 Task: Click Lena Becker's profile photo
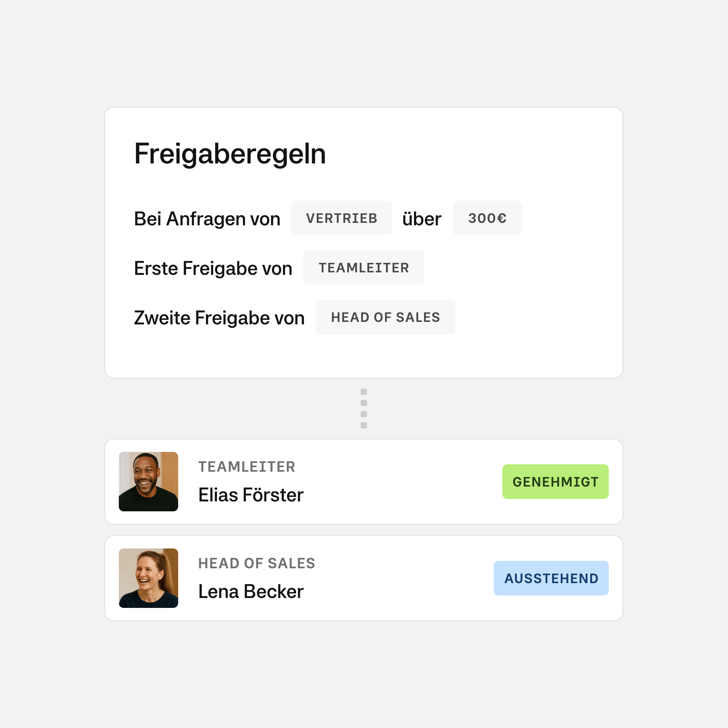click(148, 578)
